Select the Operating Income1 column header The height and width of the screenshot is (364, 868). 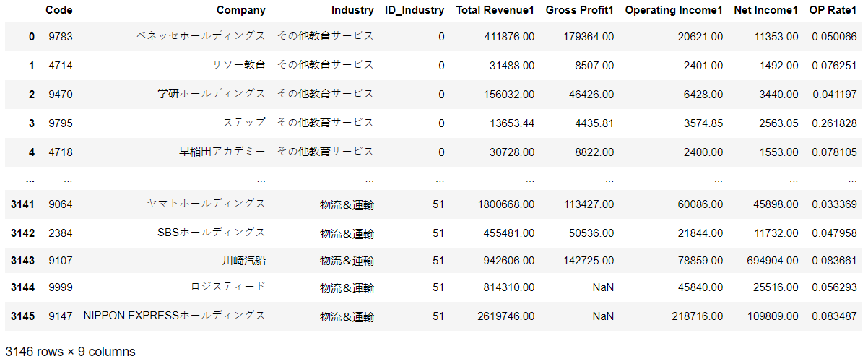tap(674, 10)
